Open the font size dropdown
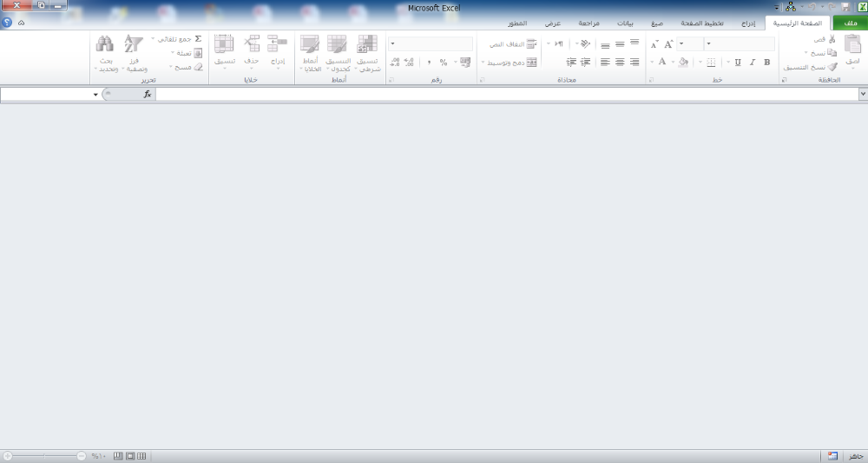 pyautogui.click(x=681, y=43)
